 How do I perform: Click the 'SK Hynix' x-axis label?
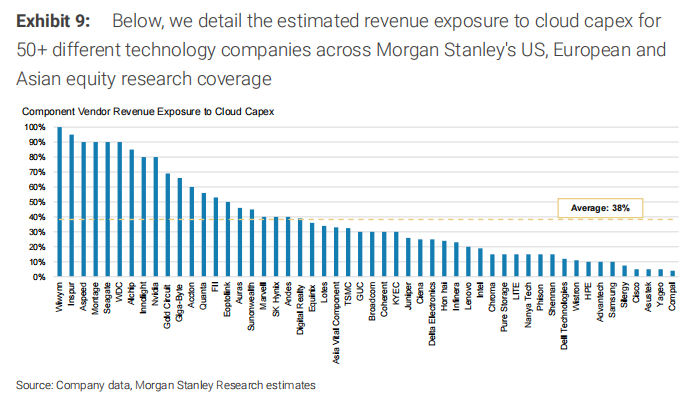(x=276, y=299)
